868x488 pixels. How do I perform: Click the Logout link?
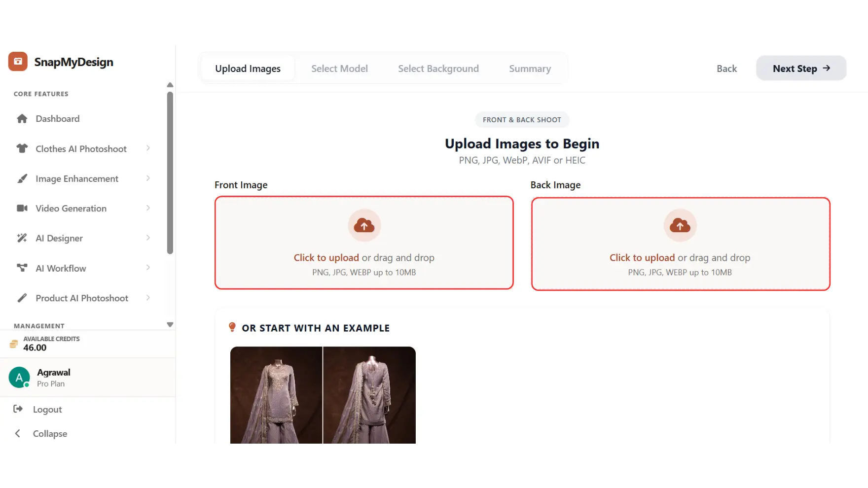tap(47, 409)
